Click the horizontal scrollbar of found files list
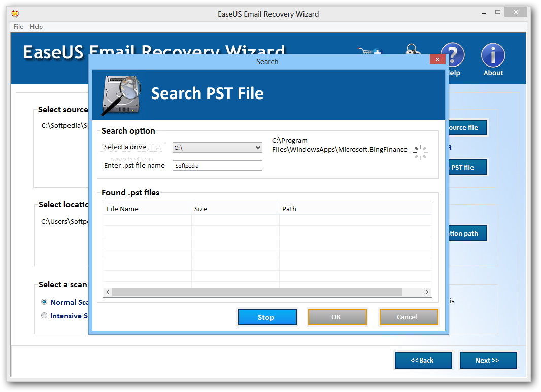Viewport: 541px width, 392px height. [257, 292]
